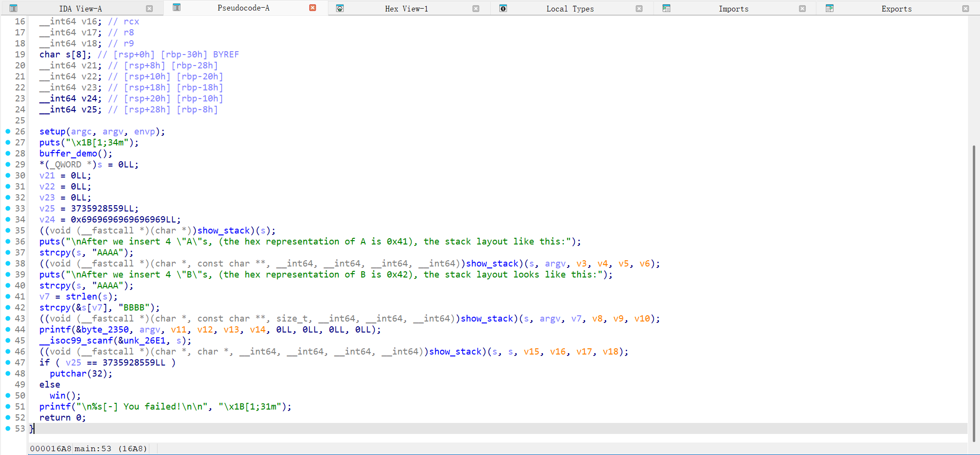Toggle breakpoint dot on line 41
The height and width of the screenshot is (455, 980).
pyautogui.click(x=8, y=297)
